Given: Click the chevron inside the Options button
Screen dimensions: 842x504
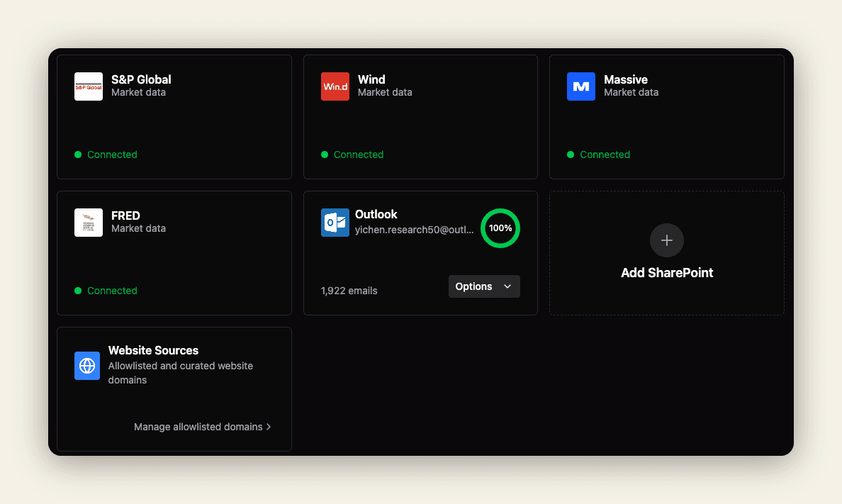Looking at the screenshot, I should (x=507, y=286).
